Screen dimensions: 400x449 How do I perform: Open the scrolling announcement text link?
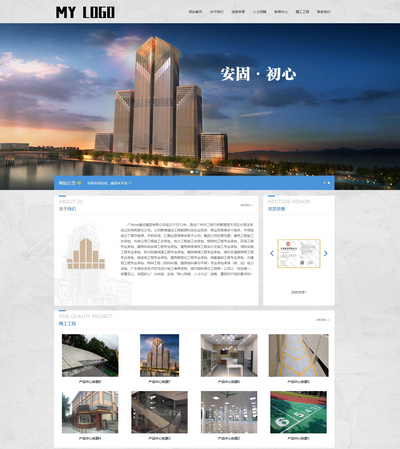(109, 183)
